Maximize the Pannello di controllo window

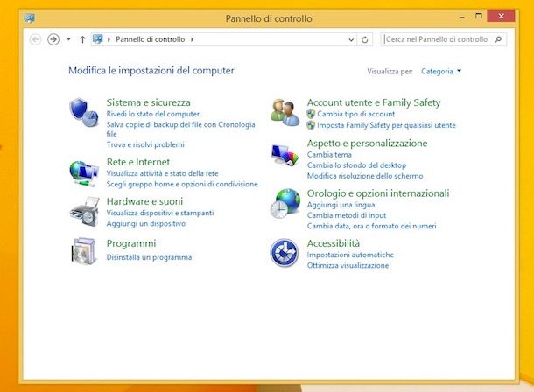[479, 16]
